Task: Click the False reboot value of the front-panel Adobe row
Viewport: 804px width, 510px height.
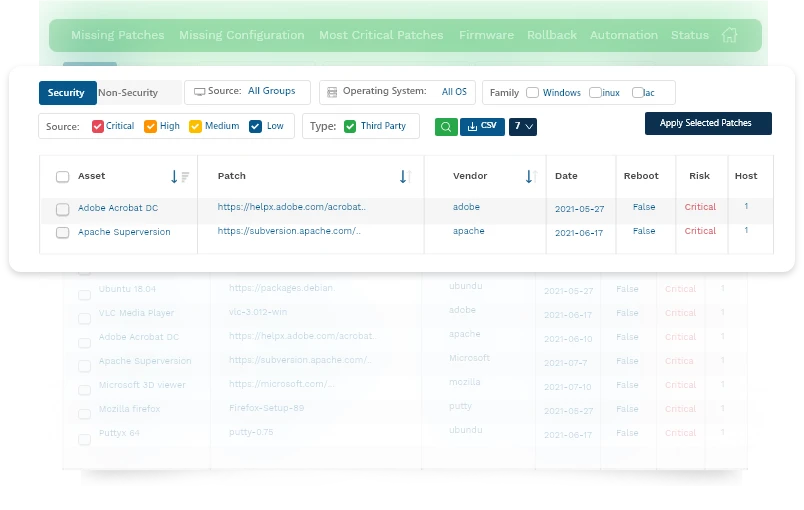Action: tap(644, 207)
